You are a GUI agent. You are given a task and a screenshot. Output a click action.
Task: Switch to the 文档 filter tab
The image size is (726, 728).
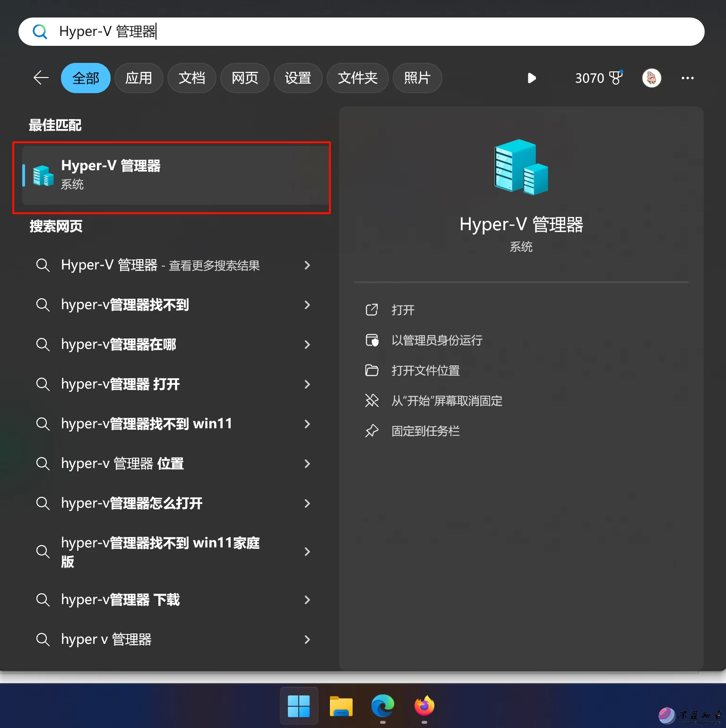tap(192, 78)
